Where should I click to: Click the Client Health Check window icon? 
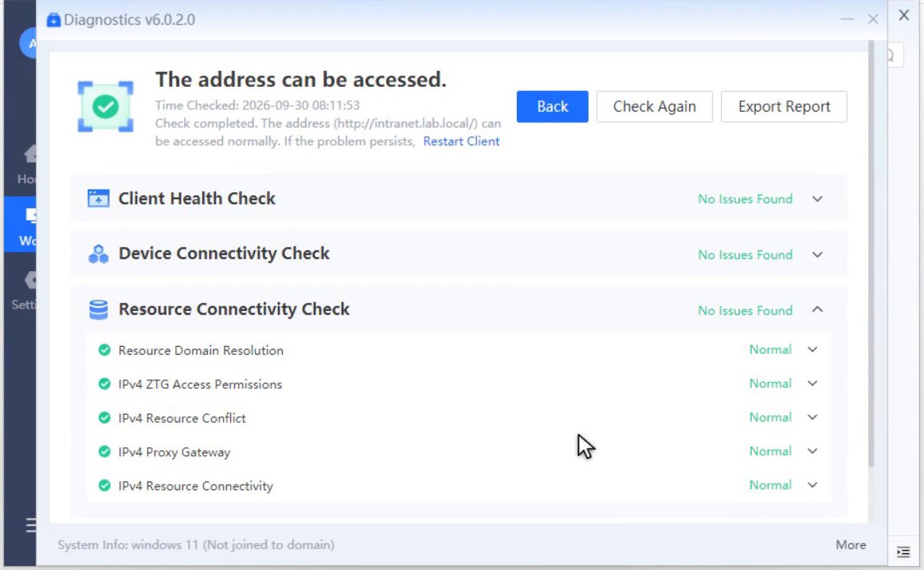coord(99,199)
